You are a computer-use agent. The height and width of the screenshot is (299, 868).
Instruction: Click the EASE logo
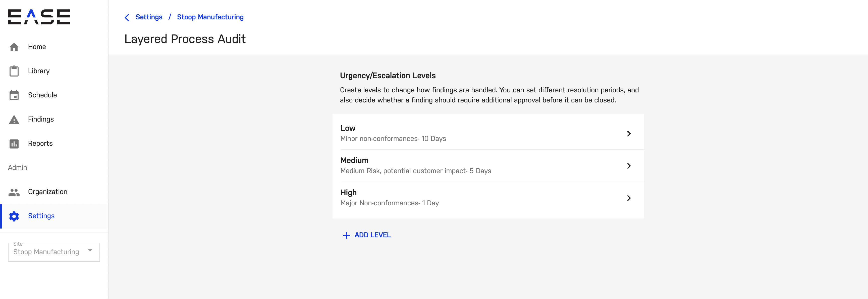point(39,17)
